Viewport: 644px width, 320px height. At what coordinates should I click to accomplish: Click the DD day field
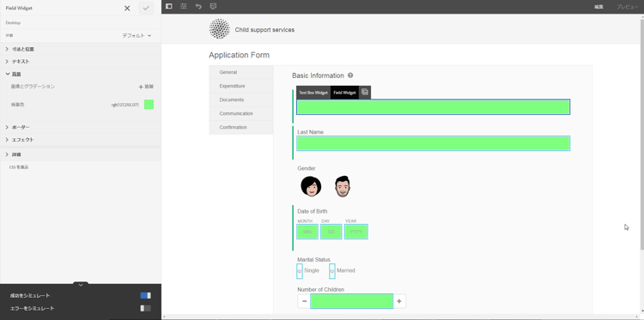pyautogui.click(x=331, y=232)
